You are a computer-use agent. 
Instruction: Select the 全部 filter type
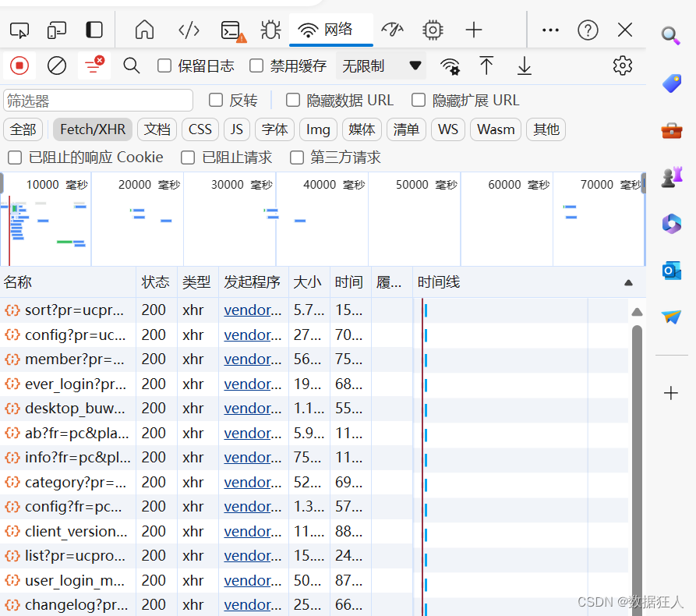(23, 129)
